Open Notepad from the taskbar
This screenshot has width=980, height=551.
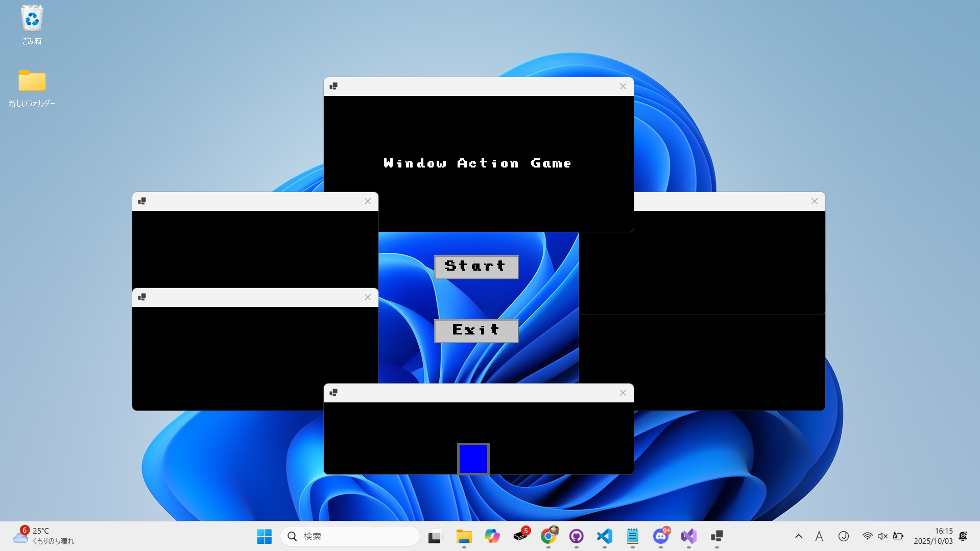point(633,536)
